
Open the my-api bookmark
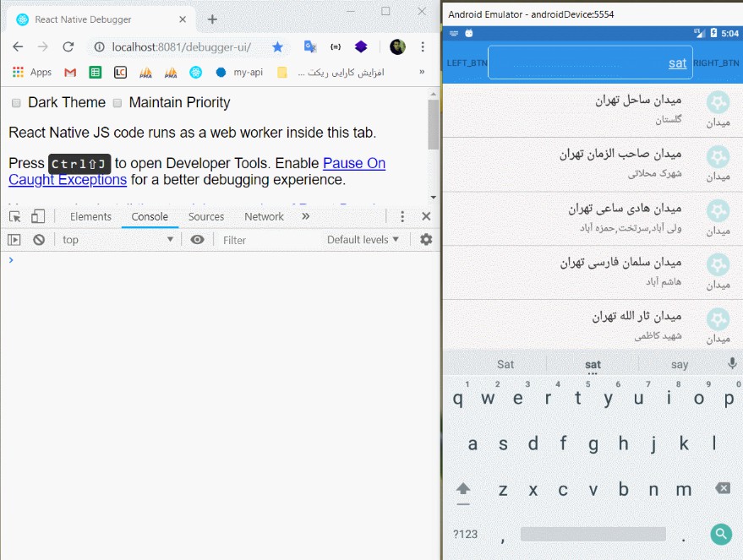239,73
